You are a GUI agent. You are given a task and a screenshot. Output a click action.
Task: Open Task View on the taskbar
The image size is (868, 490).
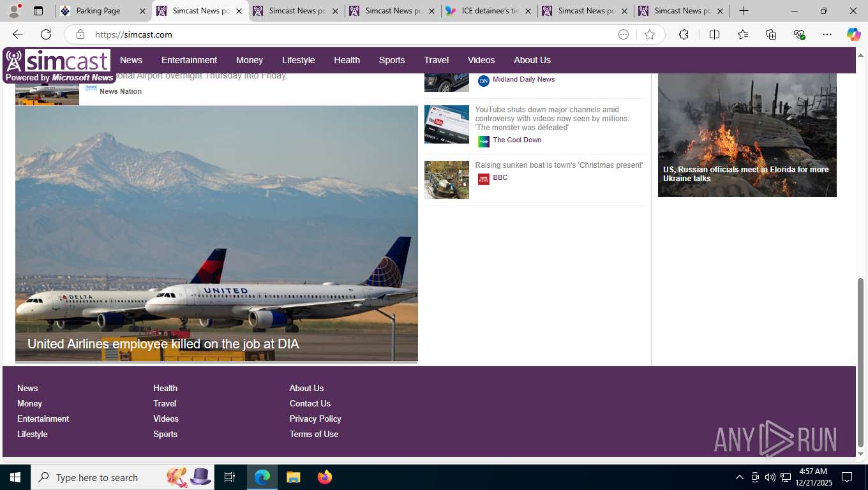(230, 477)
